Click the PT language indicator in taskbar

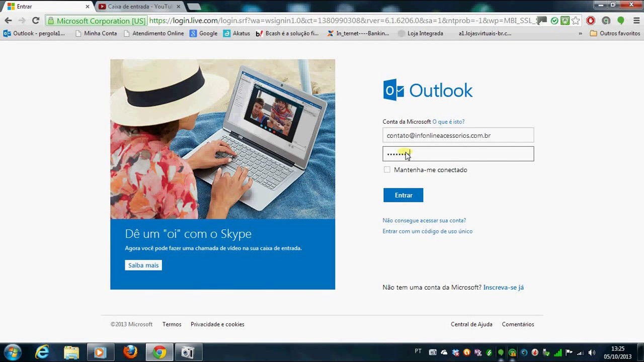tap(418, 351)
